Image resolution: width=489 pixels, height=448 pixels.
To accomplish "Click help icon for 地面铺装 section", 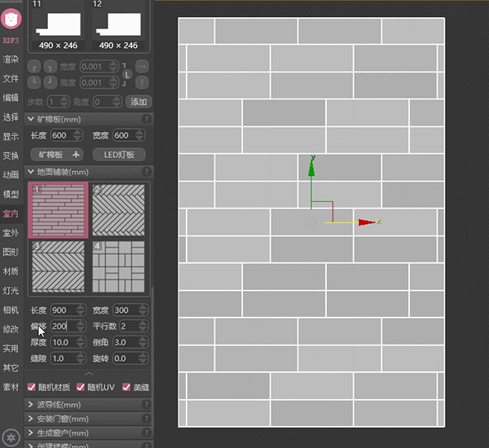I will point(147,172).
